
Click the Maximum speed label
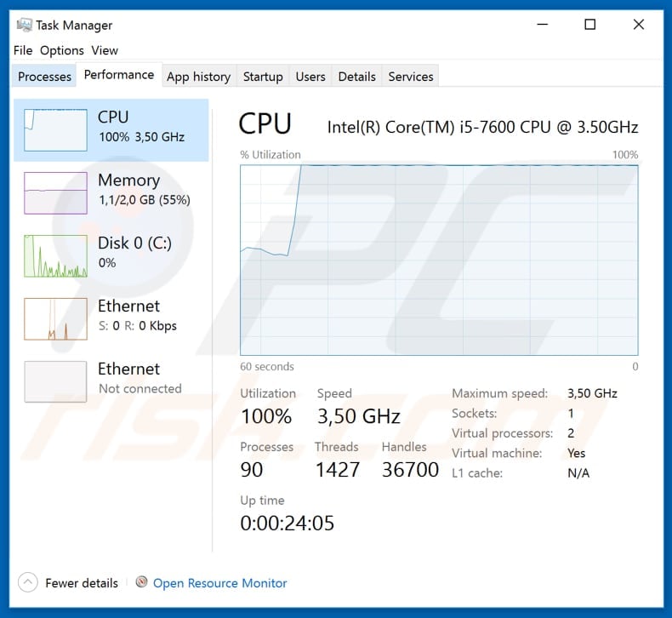(499, 393)
